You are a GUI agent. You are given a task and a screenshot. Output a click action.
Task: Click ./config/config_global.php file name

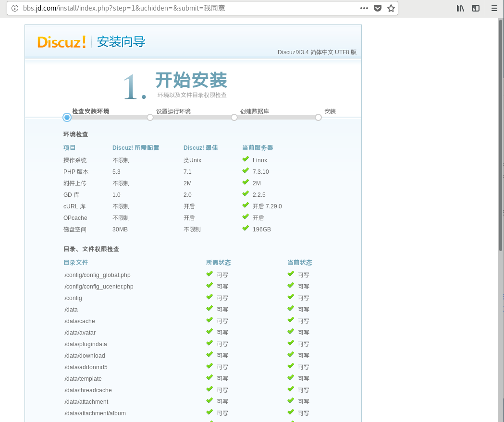[x=97, y=275]
